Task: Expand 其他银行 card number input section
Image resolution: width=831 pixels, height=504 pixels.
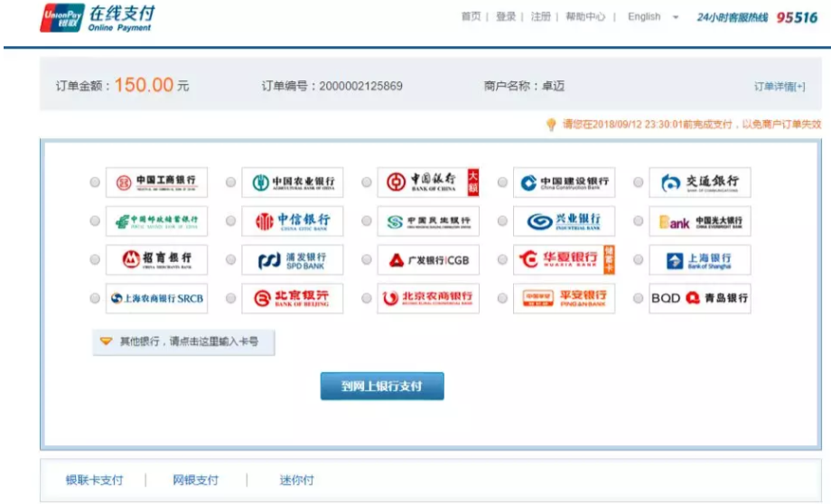Action: 183,342
